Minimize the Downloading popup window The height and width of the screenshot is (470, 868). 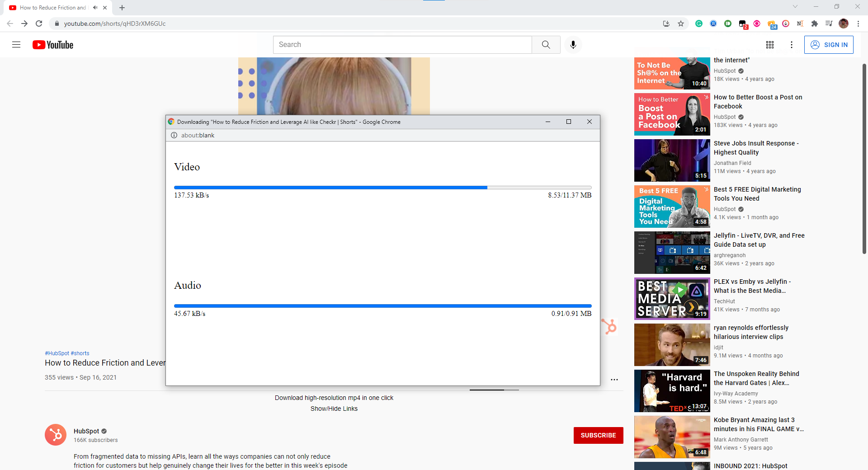point(548,122)
